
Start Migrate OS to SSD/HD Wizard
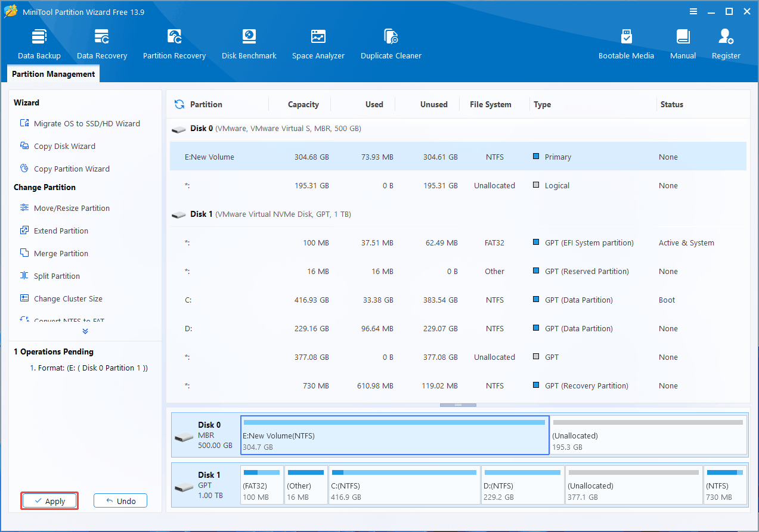80,123
